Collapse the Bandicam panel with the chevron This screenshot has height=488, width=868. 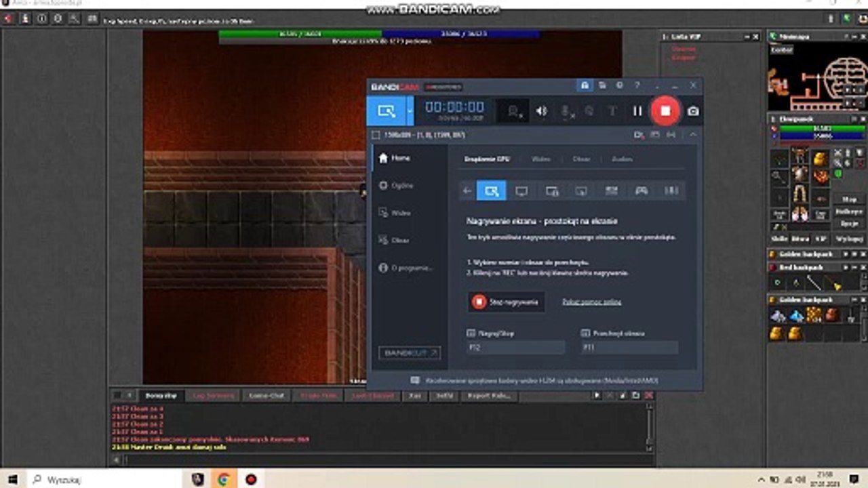(x=692, y=135)
